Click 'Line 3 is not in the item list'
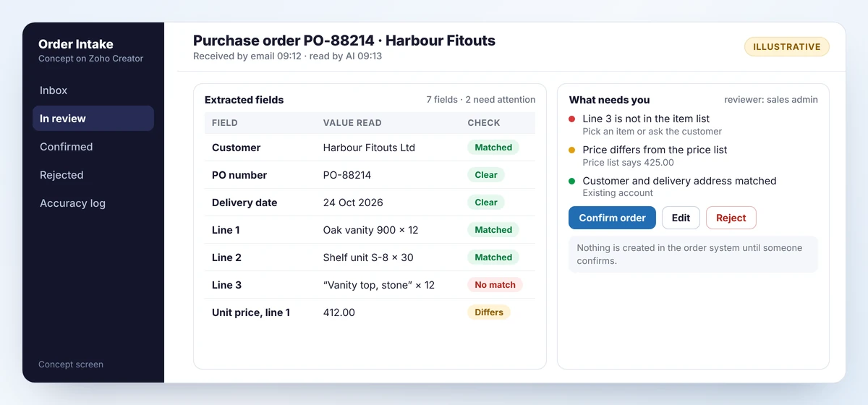This screenshot has width=868, height=405. point(646,119)
